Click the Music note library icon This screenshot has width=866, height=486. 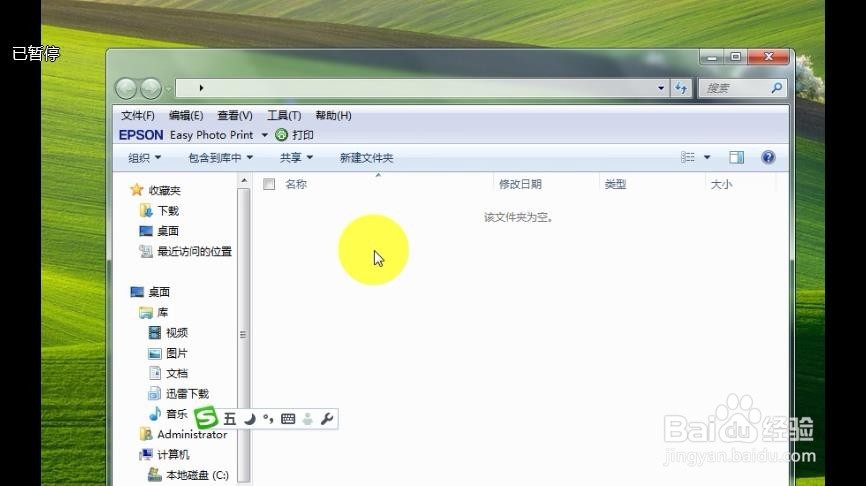click(x=155, y=414)
